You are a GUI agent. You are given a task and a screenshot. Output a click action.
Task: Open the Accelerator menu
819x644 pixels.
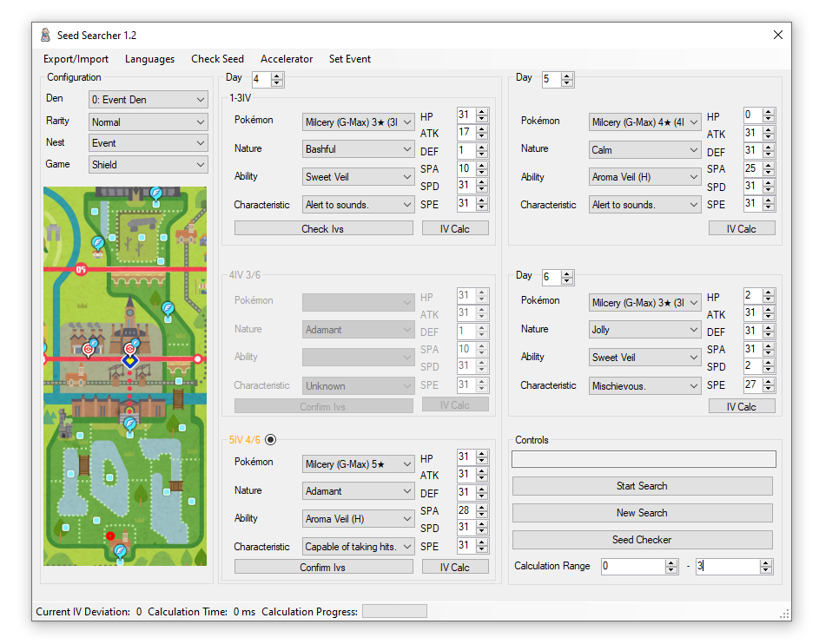pos(287,59)
